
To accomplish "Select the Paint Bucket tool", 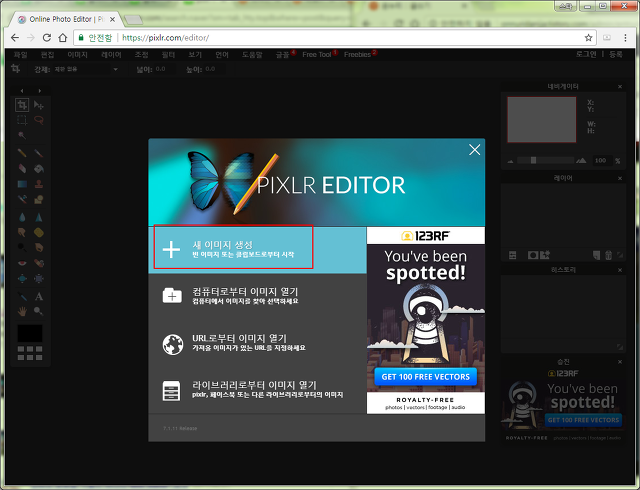I will (x=39, y=168).
